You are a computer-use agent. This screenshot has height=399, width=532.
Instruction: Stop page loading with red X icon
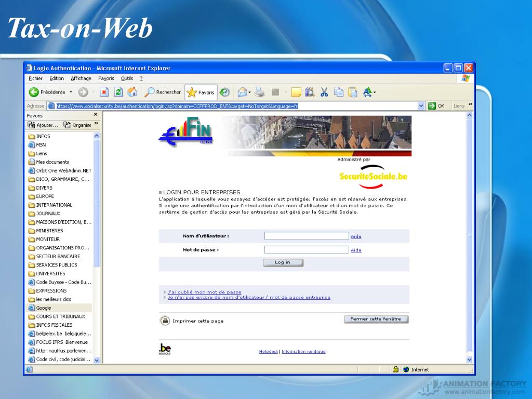click(104, 92)
